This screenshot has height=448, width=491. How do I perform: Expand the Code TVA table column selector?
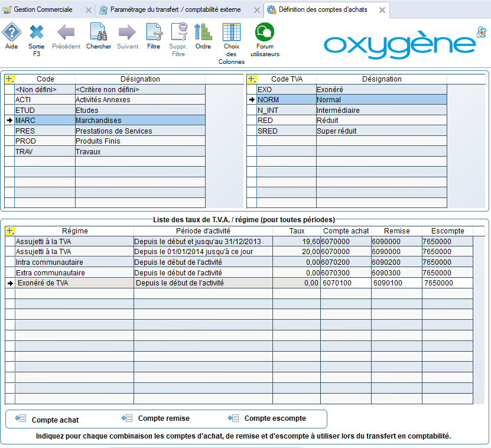(252, 79)
